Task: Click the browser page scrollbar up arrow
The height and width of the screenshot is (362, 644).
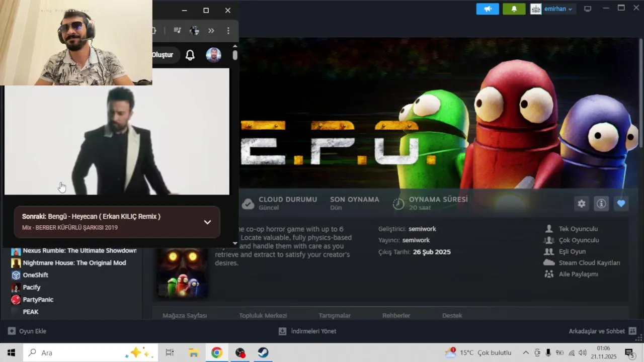Action: [x=234, y=46]
